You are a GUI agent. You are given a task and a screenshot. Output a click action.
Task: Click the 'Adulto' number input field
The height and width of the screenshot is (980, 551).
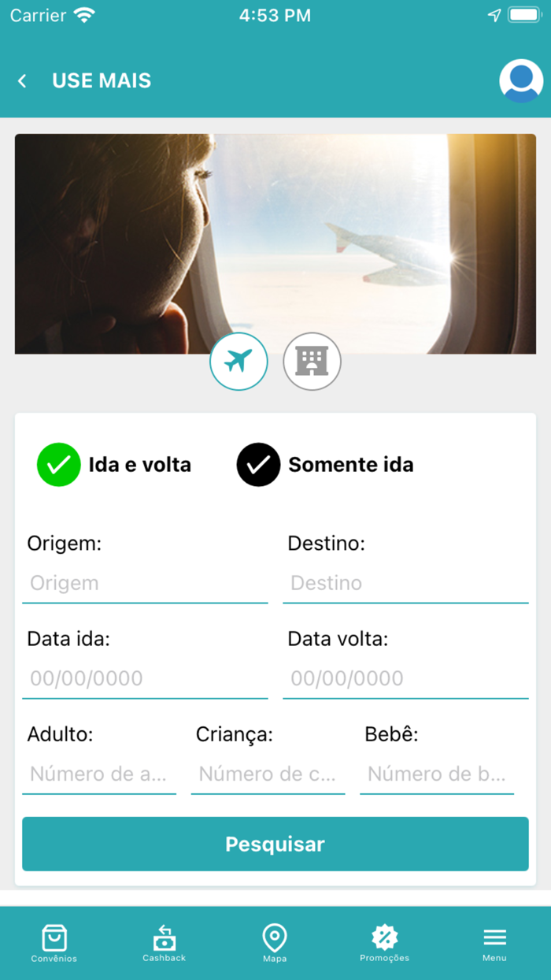pyautogui.click(x=99, y=774)
